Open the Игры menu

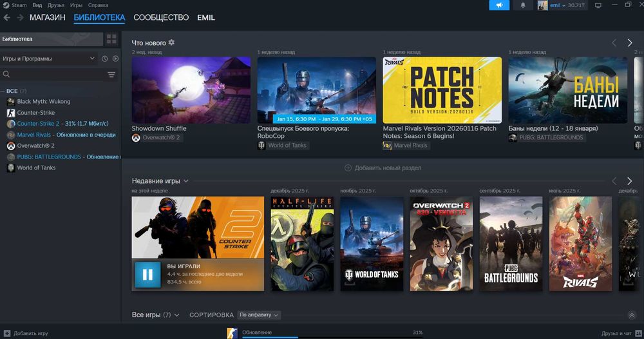click(x=76, y=5)
